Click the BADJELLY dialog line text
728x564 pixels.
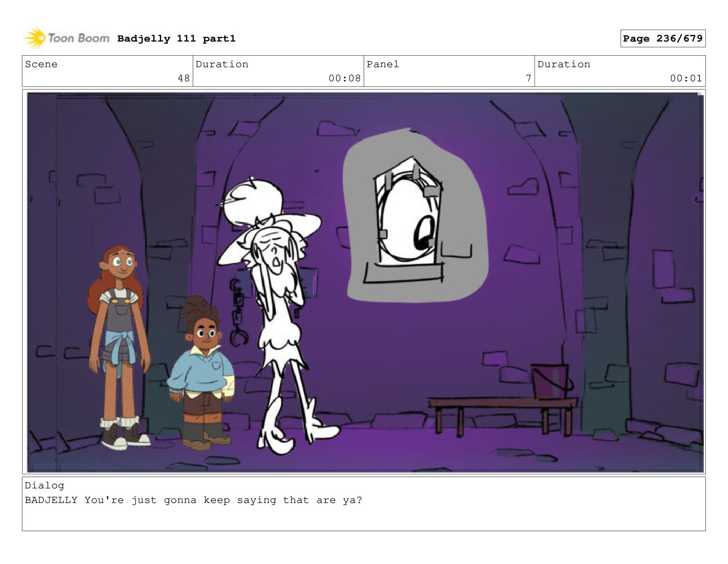(193, 500)
